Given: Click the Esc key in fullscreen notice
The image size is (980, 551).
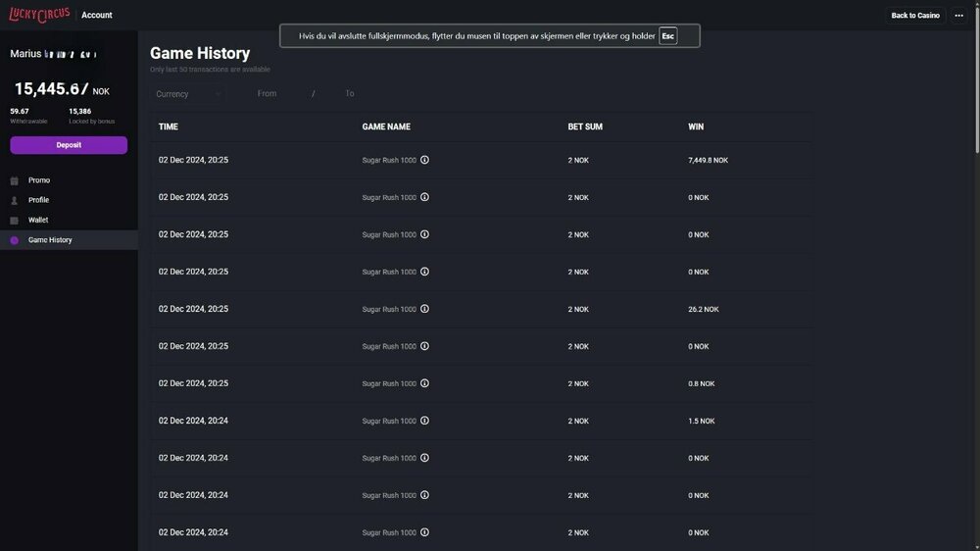Looking at the screenshot, I should [667, 36].
